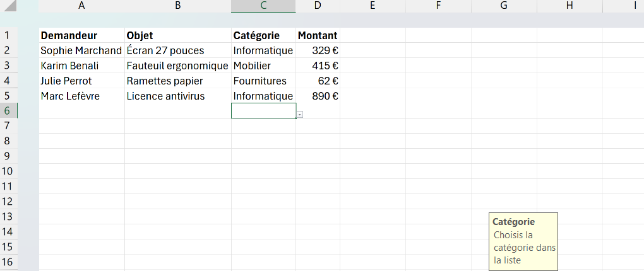This screenshot has height=271, width=644.
Task: Select cell Ramettes papier
Action: 178,81
